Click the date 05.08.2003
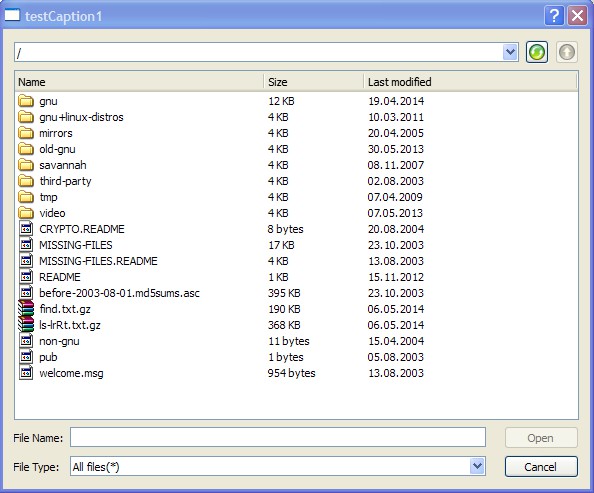This screenshot has height=493, width=594. [395, 357]
